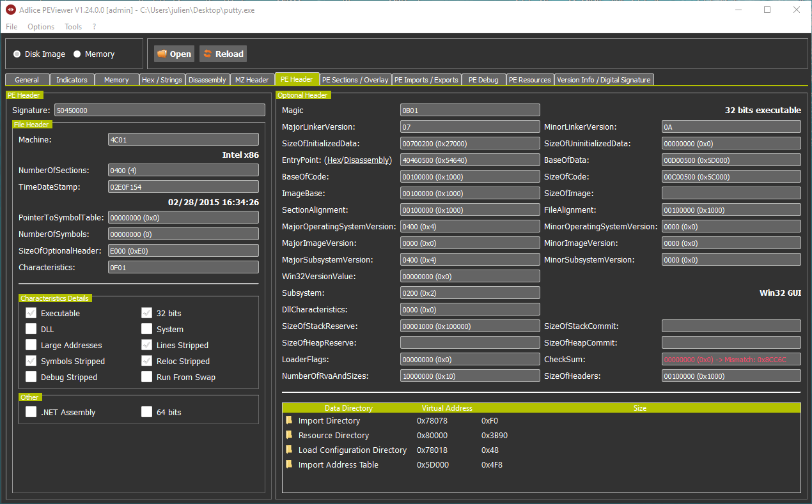Switch to the Disassembly tab

coord(207,80)
